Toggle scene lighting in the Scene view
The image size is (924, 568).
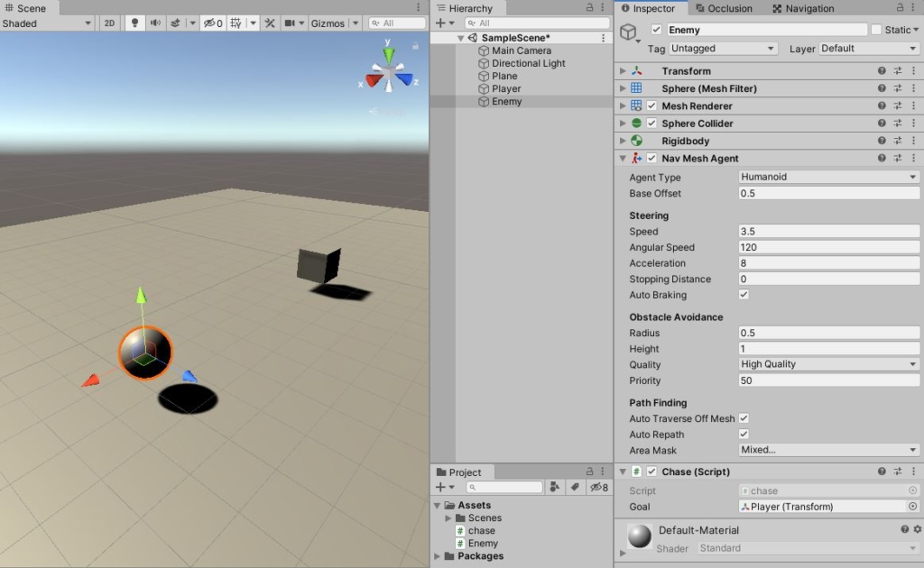(134, 23)
